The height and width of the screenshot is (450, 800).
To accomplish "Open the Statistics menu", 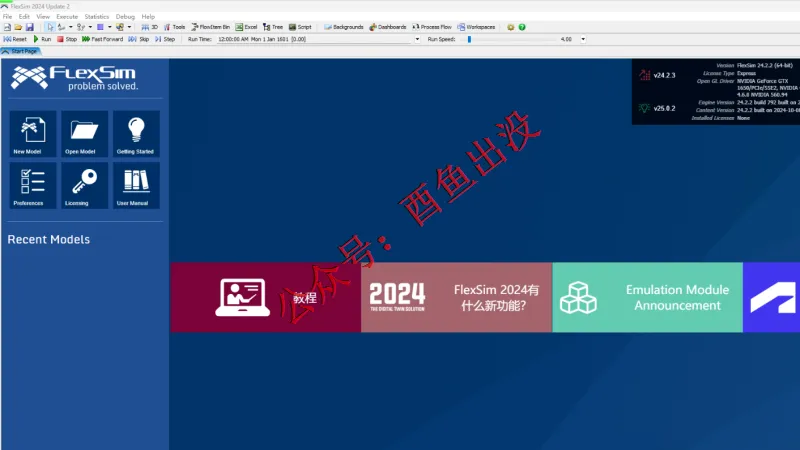I will pos(96,17).
